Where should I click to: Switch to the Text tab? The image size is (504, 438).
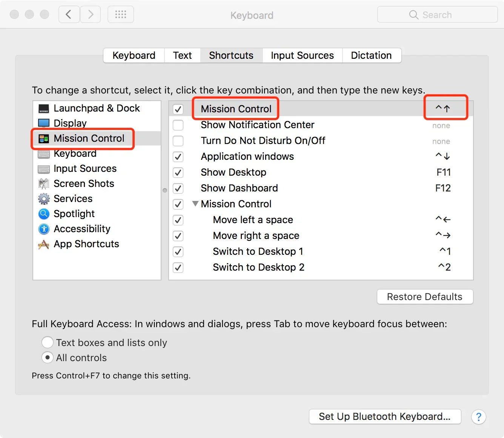click(182, 55)
